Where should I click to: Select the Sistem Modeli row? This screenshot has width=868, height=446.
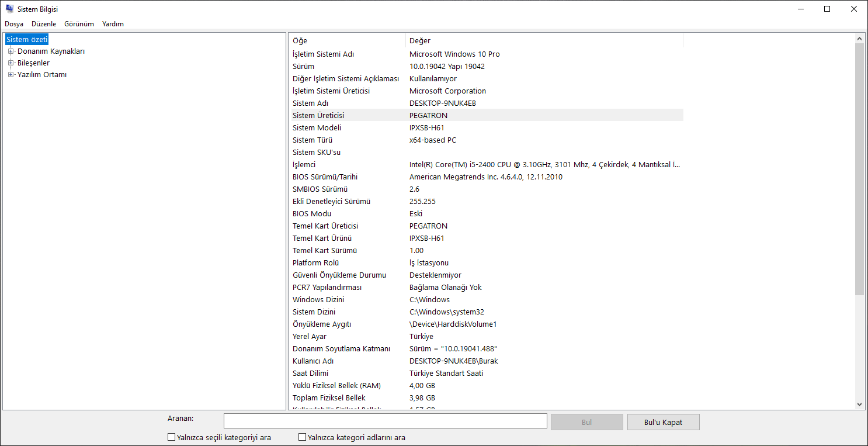(487, 127)
